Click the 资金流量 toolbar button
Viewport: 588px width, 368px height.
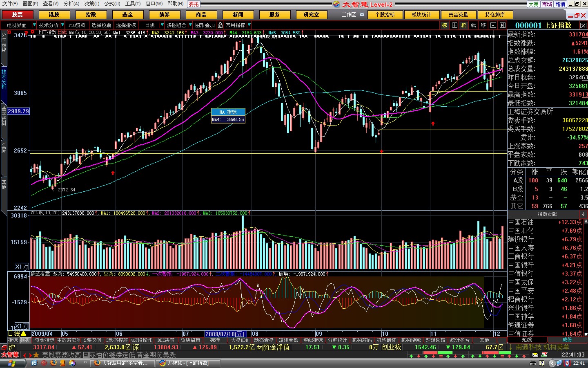(x=458, y=15)
